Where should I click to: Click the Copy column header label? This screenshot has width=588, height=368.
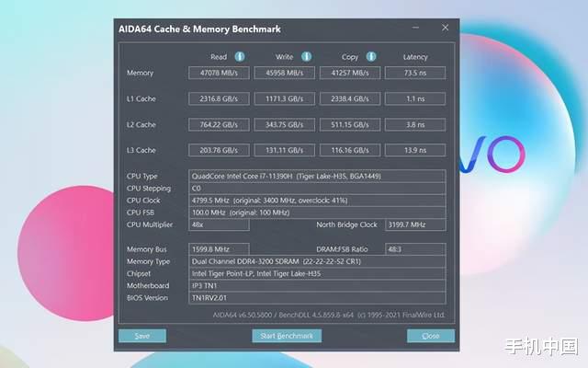(350, 57)
